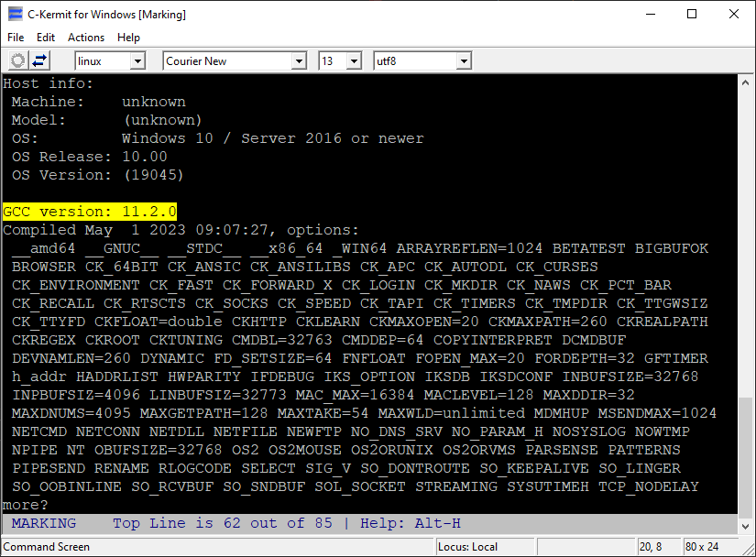Viewport: 756px width, 557px height.
Task: Open the Actions menu
Action: click(x=86, y=38)
